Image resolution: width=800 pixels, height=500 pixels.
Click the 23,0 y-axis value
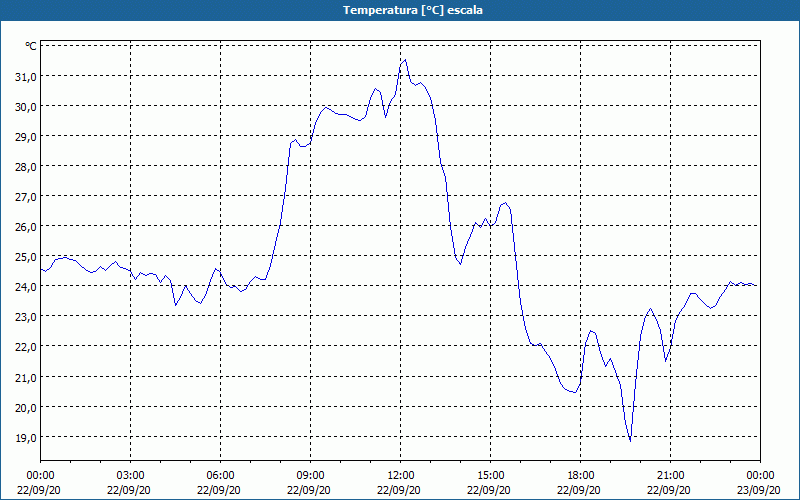point(25,317)
